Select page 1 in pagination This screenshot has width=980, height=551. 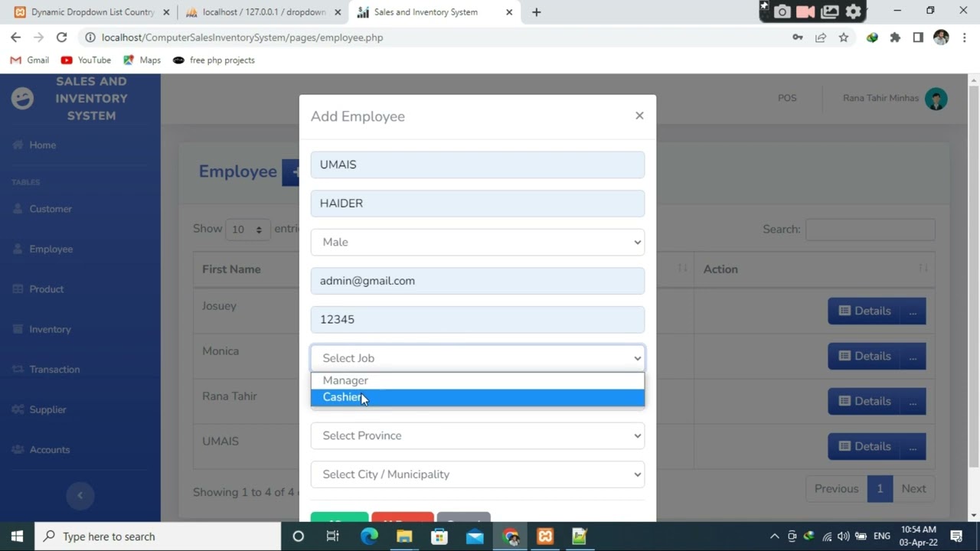tap(880, 488)
